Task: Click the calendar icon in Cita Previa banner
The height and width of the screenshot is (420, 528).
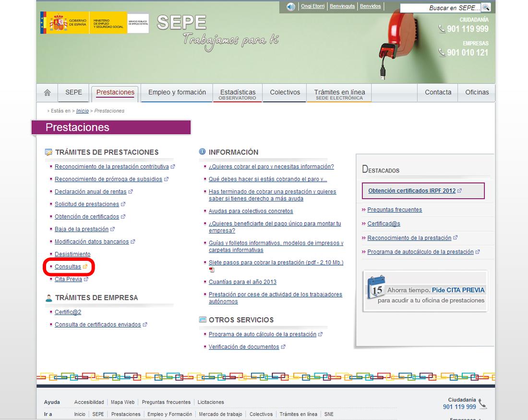Action: [375, 288]
